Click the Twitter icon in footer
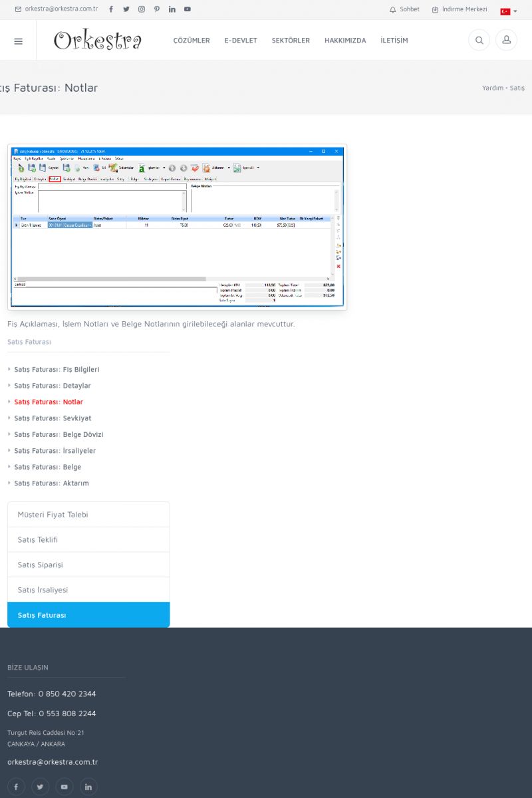532x798 pixels. click(40, 787)
